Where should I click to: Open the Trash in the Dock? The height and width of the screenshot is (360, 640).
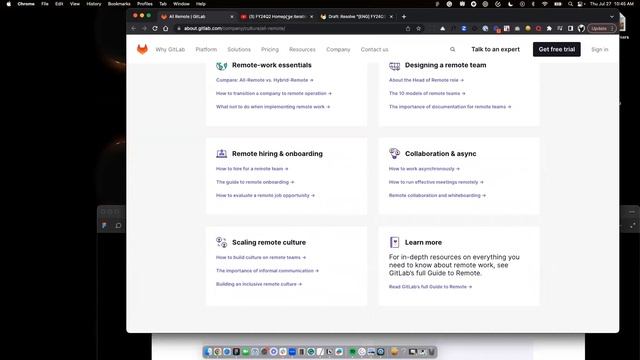coord(431,351)
